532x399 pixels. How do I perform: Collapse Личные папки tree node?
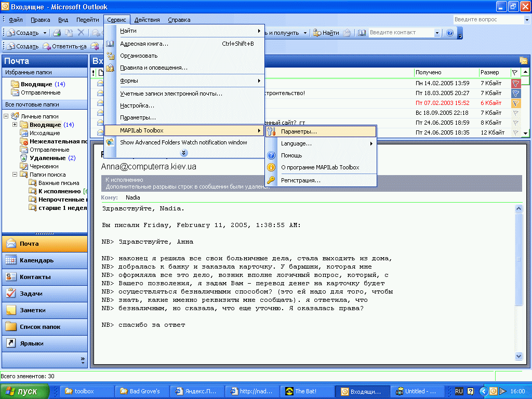pyautogui.click(x=6, y=116)
